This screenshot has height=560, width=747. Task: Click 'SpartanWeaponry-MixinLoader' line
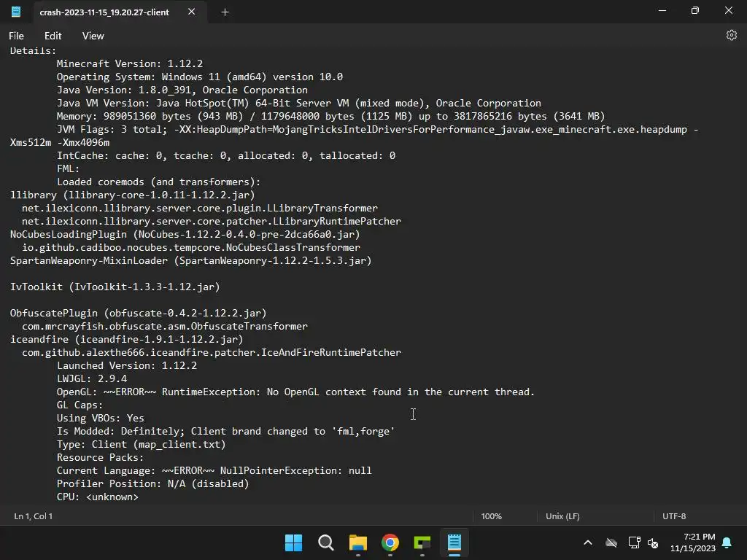click(190, 260)
